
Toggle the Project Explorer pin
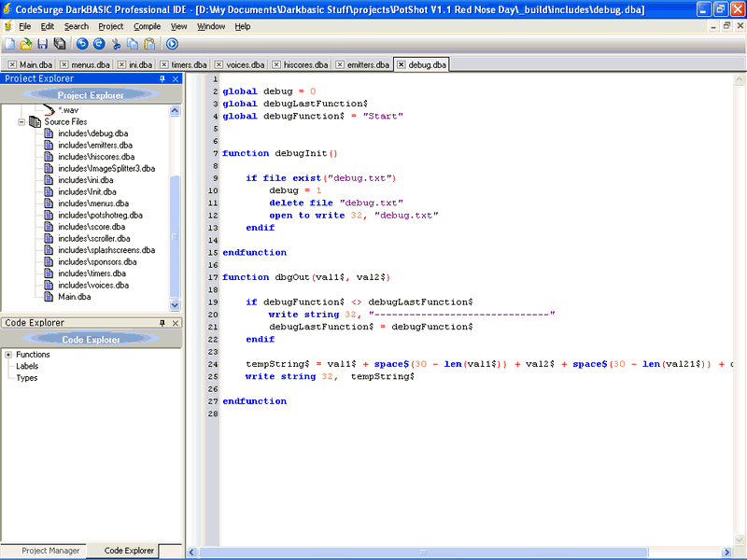click(x=162, y=79)
